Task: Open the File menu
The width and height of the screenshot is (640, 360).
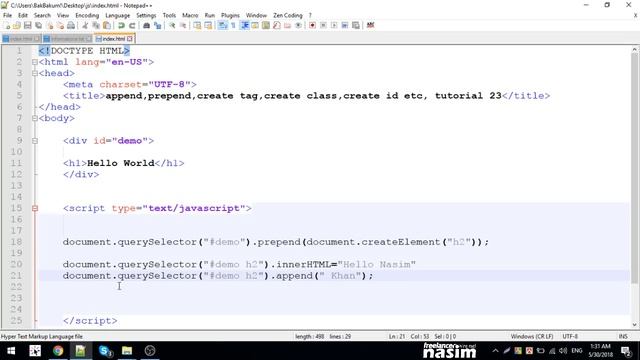Action: click(7, 15)
